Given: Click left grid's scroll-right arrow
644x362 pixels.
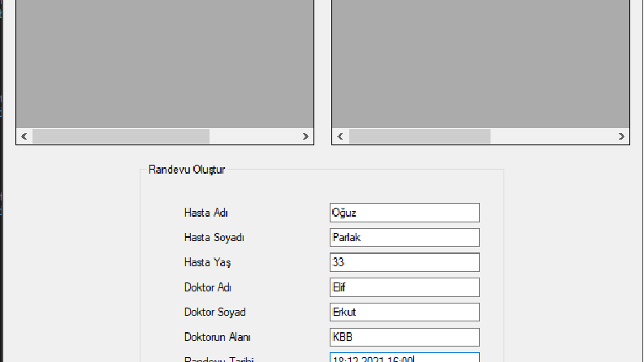Looking at the screenshot, I should click(305, 136).
